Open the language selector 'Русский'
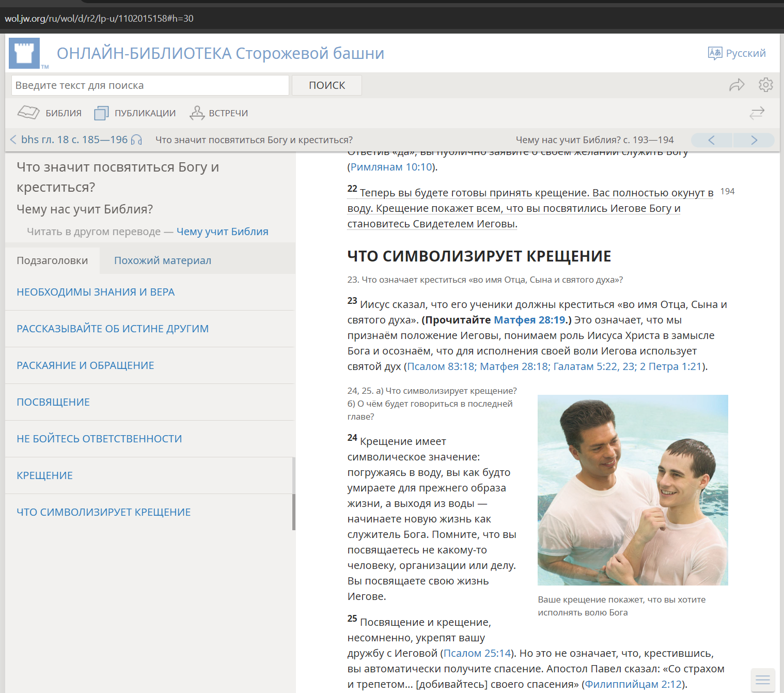The image size is (784, 693). coord(737,53)
